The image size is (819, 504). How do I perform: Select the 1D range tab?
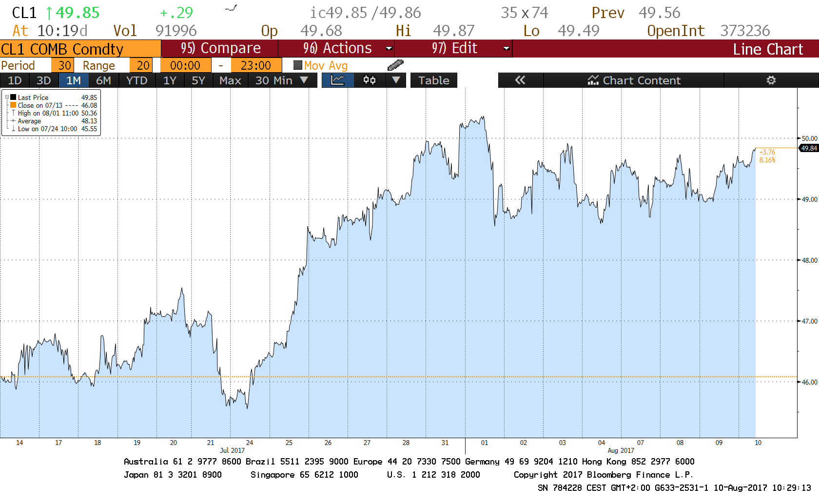coord(15,80)
